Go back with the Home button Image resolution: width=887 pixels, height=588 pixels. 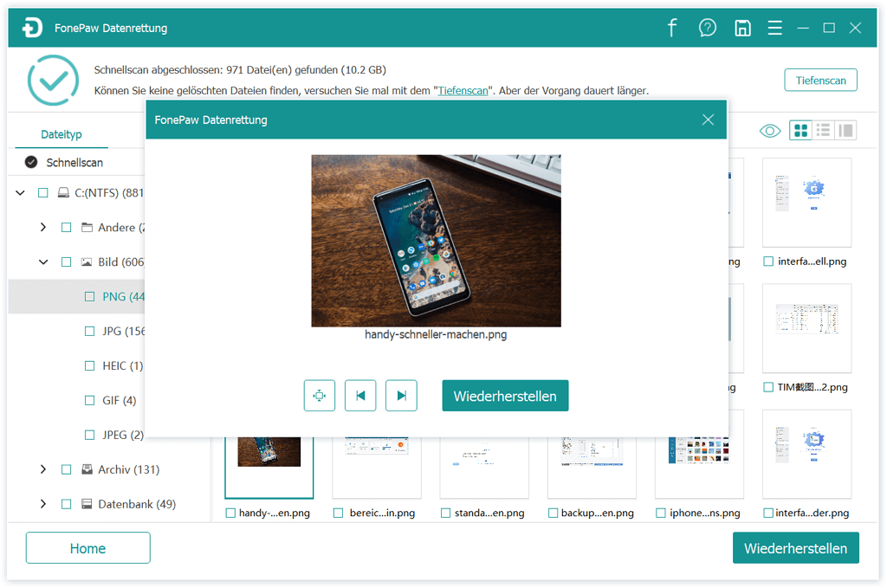[x=87, y=548]
